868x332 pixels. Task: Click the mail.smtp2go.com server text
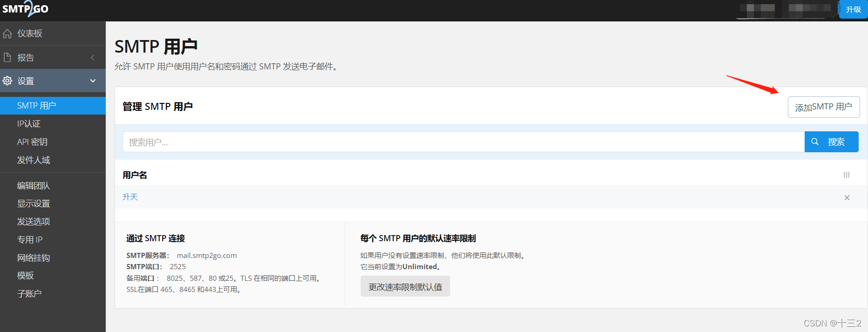click(207, 255)
